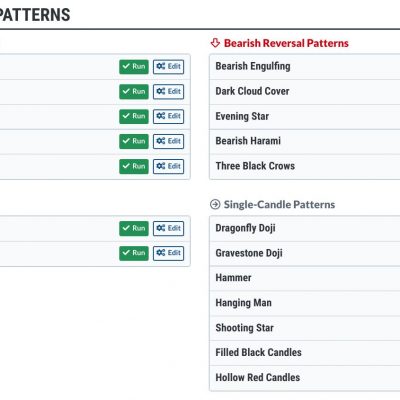The width and height of the screenshot is (400, 400).
Task: Click the gears Edit icon level with Dragonfly Doji
Action: click(x=161, y=228)
